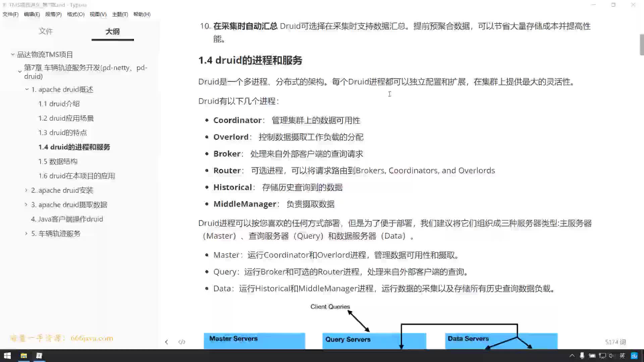Open the 视图(V) menu
Viewport: 644px width, 362px height.
click(98, 14)
